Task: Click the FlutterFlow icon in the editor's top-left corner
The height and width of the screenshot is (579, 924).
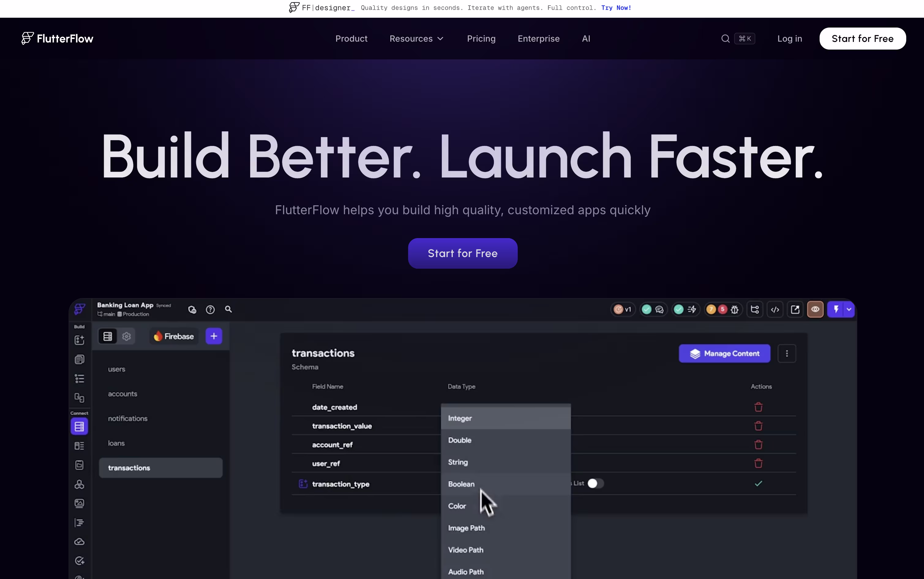Action: pyautogui.click(x=80, y=309)
